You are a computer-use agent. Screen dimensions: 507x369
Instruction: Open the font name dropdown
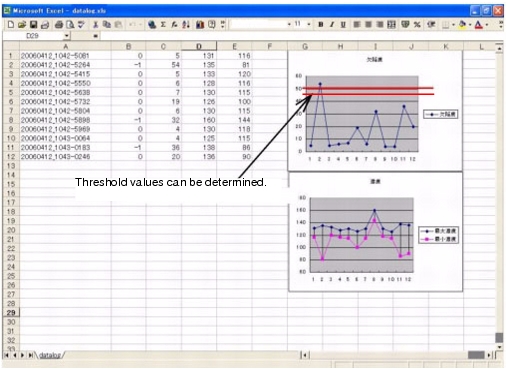pos(289,24)
